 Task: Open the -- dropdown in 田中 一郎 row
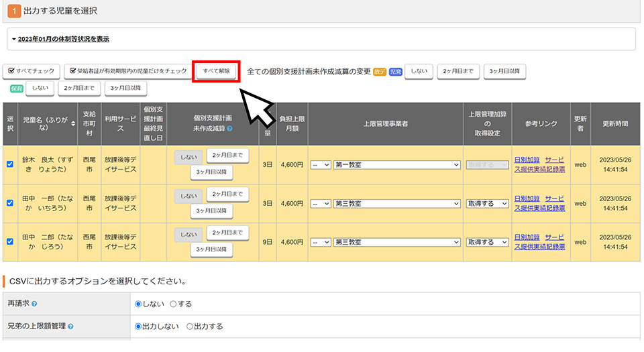tap(321, 203)
